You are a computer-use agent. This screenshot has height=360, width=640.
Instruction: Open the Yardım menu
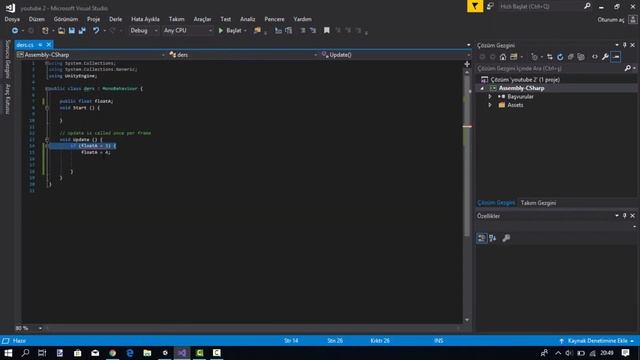point(302,19)
